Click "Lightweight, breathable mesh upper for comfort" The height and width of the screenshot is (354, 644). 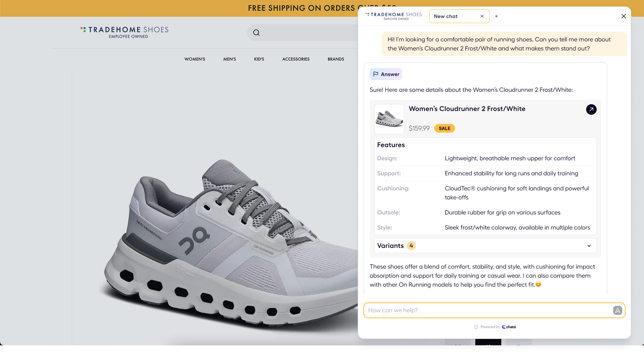pyautogui.click(x=510, y=158)
